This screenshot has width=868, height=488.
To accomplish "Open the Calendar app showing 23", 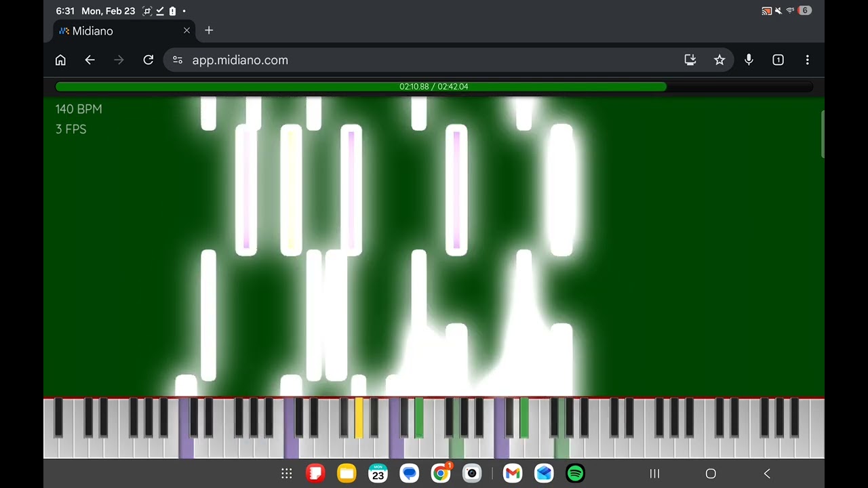I will click(378, 473).
